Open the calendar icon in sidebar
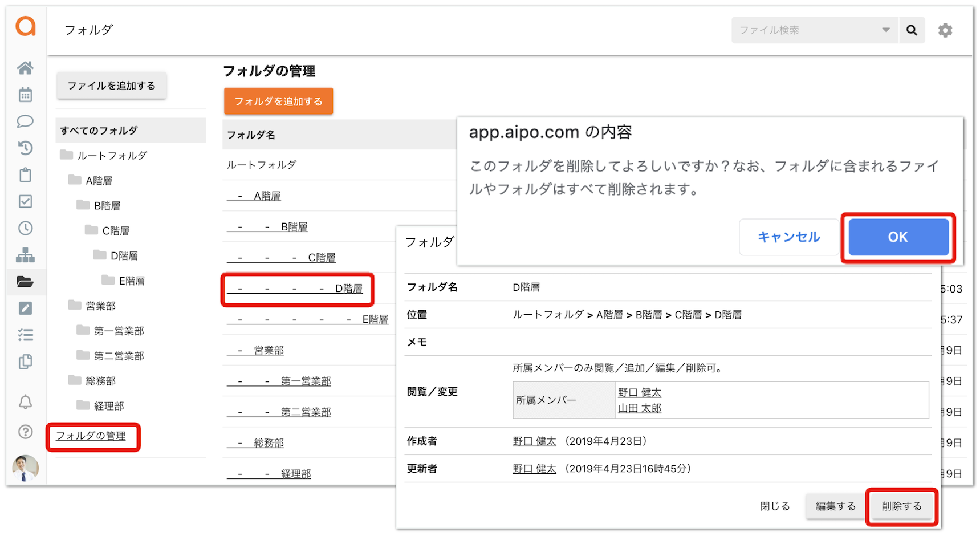Image resolution: width=980 pixels, height=536 pixels. pos(25,95)
